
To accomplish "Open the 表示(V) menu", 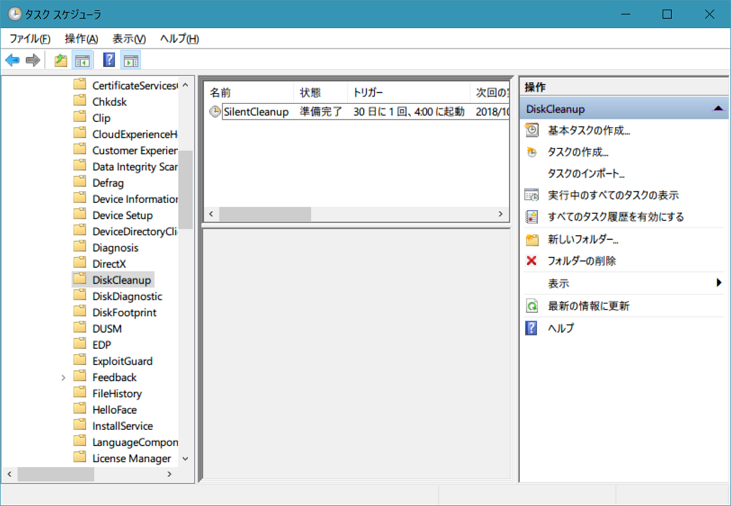I will (x=129, y=39).
